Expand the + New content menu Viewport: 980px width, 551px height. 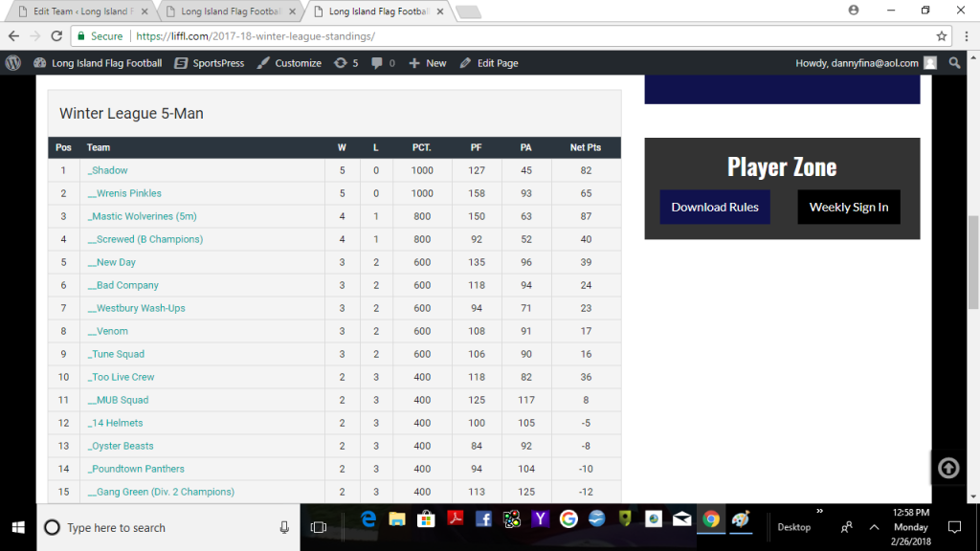point(428,63)
